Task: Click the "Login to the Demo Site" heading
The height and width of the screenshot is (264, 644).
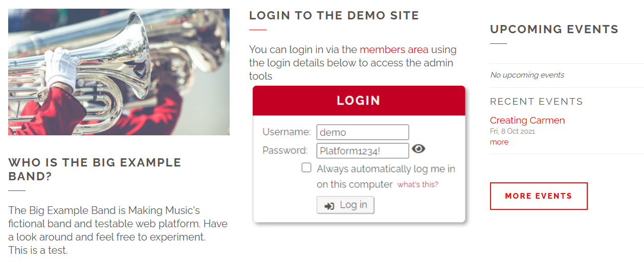Action: coord(334,15)
